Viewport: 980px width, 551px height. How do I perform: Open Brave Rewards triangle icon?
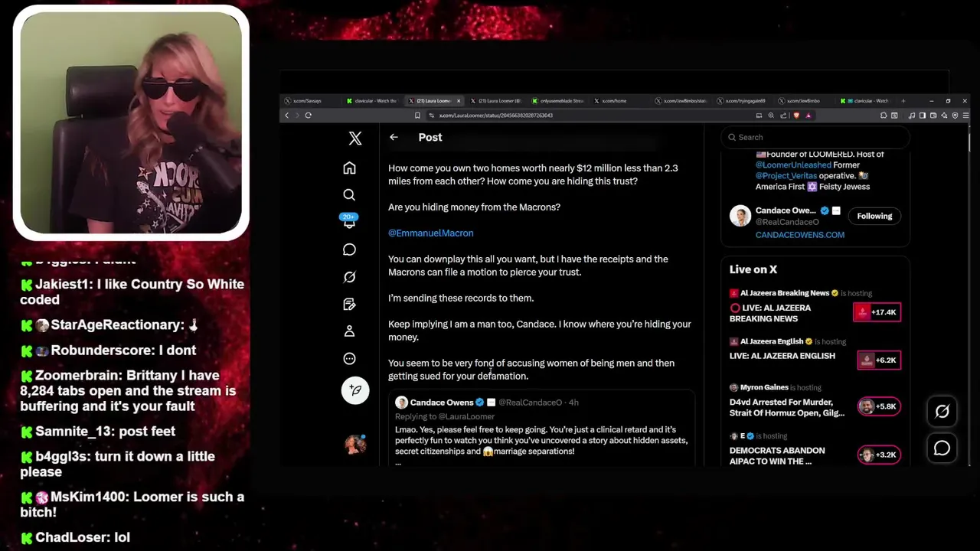[x=808, y=116]
